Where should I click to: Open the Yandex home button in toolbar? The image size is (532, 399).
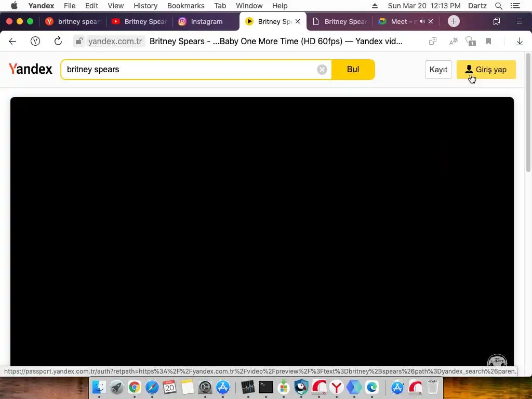[35, 42]
